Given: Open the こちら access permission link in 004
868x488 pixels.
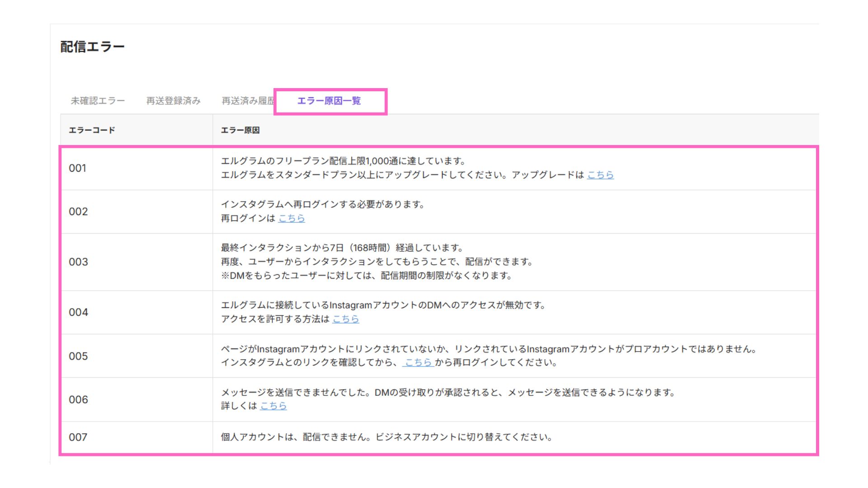Looking at the screenshot, I should point(345,319).
